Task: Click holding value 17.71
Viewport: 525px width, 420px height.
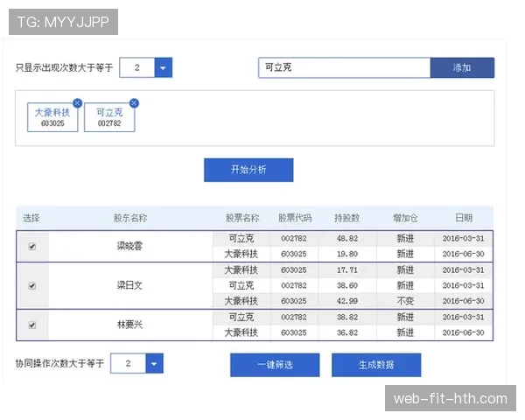Action: (347, 270)
